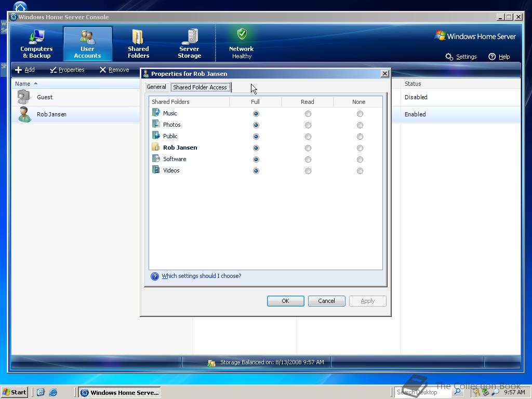Click the Music shared folder icon
Image resolution: width=532 pixels, height=399 pixels.
[156, 113]
